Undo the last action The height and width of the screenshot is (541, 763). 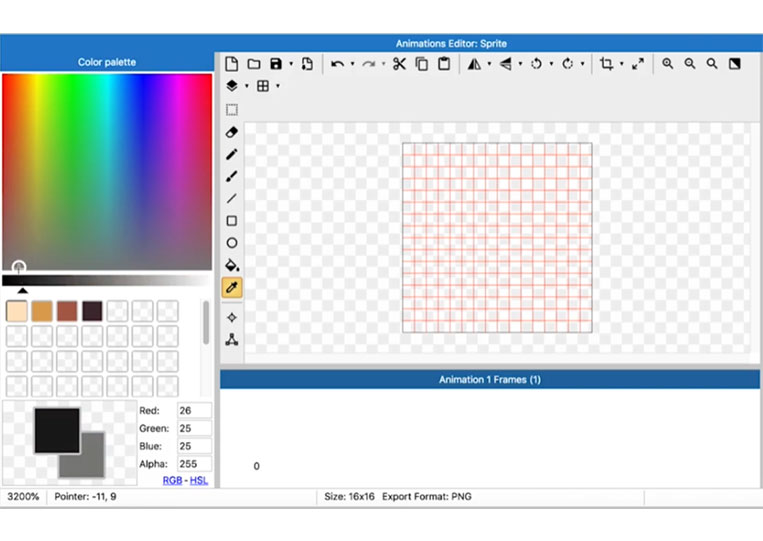337,64
